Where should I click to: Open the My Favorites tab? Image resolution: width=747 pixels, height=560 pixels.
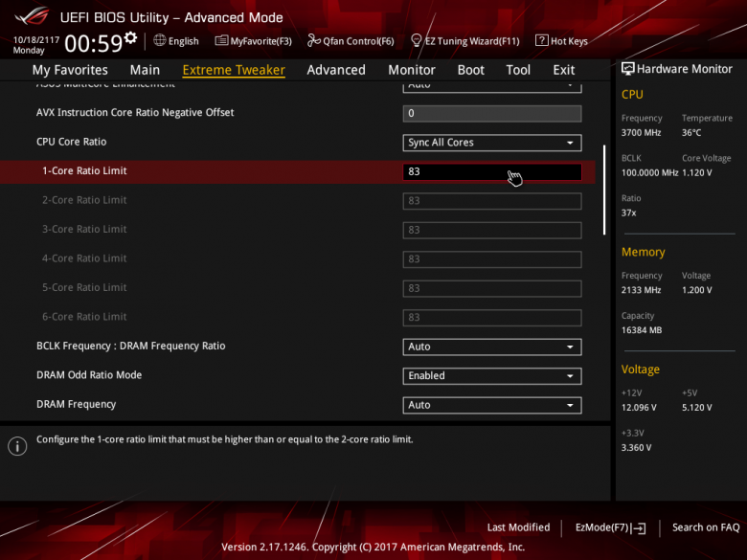(70, 70)
